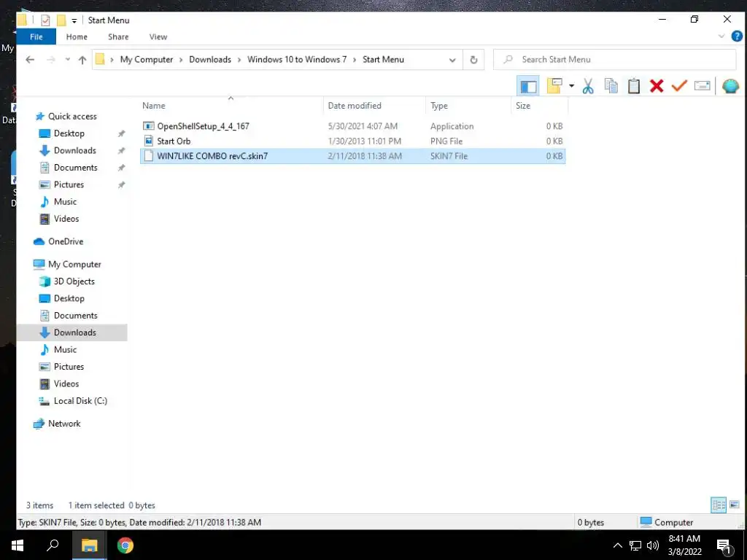Viewport: 747px width, 560px height.
Task: Open Network in the navigation pane
Action: pos(64,424)
